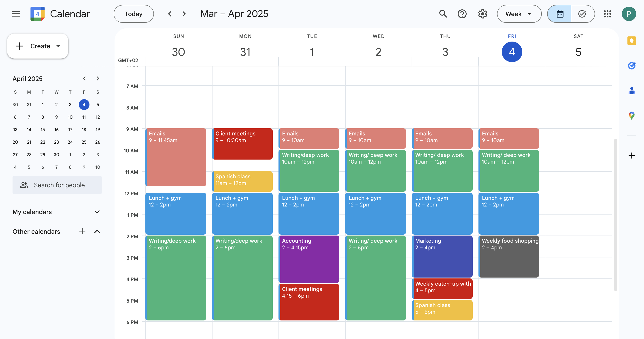Open the Help menu
This screenshot has width=644, height=339.
tap(462, 14)
